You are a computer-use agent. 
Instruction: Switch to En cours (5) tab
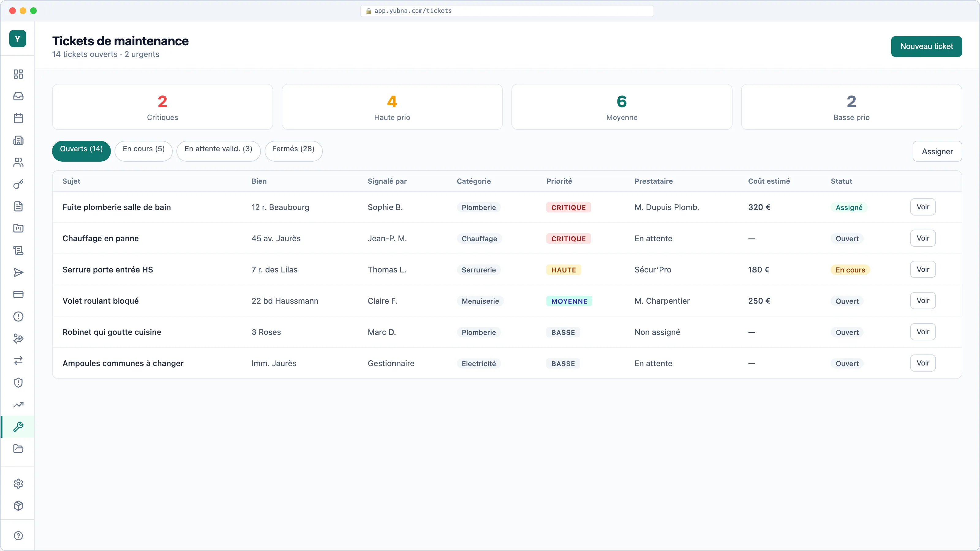click(x=144, y=151)
